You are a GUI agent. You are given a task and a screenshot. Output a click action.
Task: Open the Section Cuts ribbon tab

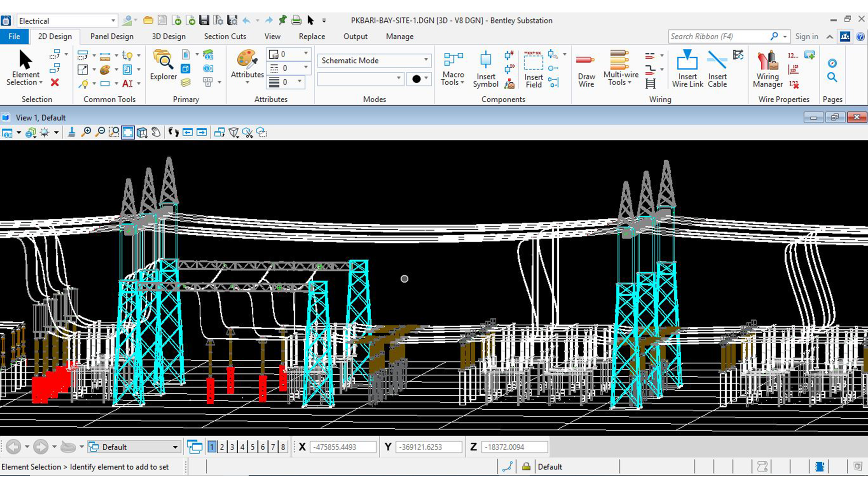(225, 37)
